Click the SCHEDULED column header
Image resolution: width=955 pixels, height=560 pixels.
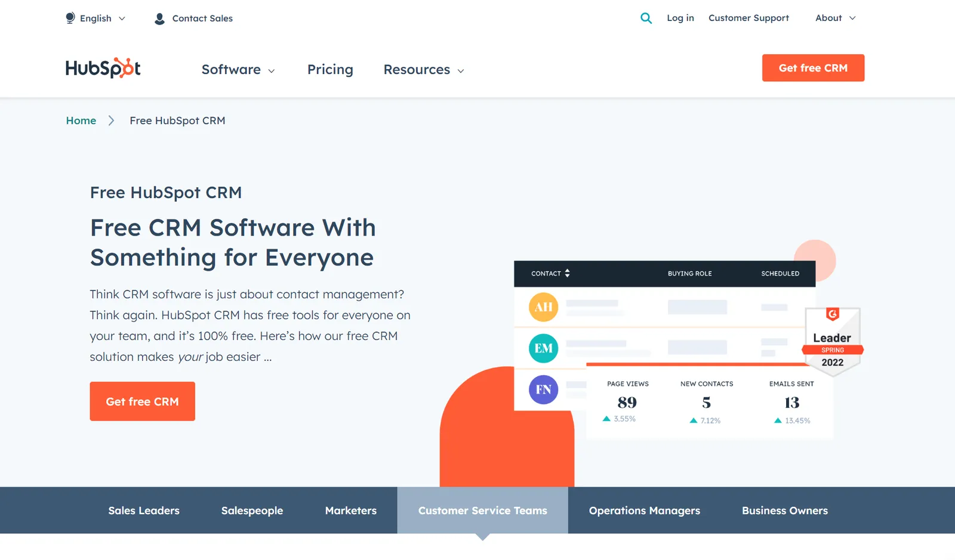[780, 274]
